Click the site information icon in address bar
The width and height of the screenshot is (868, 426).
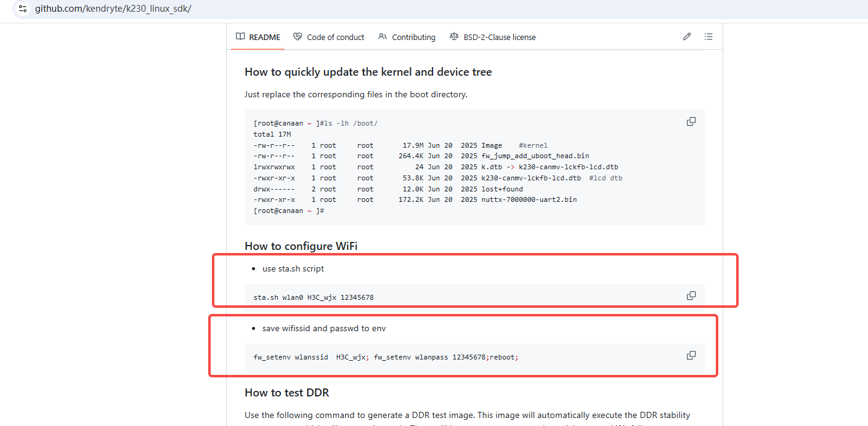[23, 9]
